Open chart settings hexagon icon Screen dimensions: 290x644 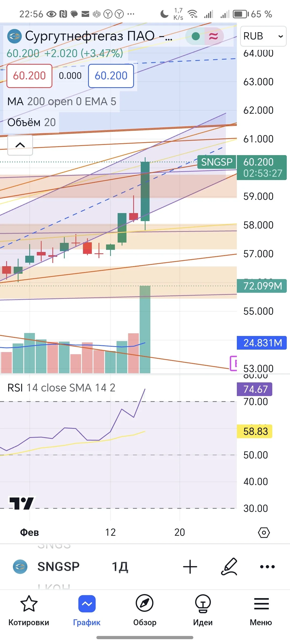click(264, 532)
